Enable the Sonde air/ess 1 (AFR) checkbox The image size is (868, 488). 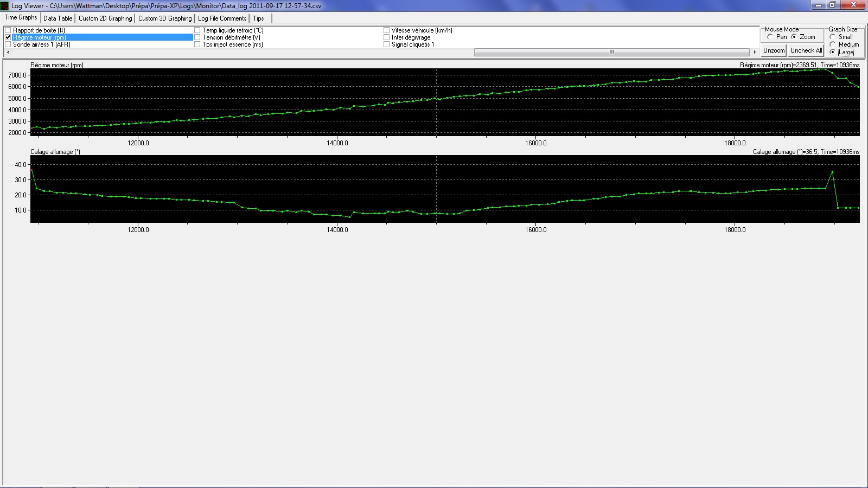[x=8, y=44]
